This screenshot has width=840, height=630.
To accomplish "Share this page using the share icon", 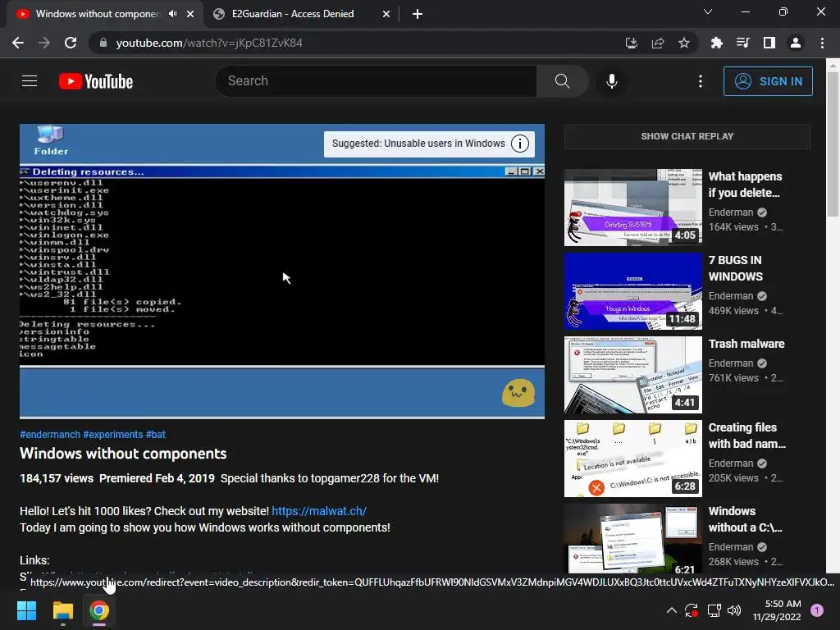I will click(658, 43).
